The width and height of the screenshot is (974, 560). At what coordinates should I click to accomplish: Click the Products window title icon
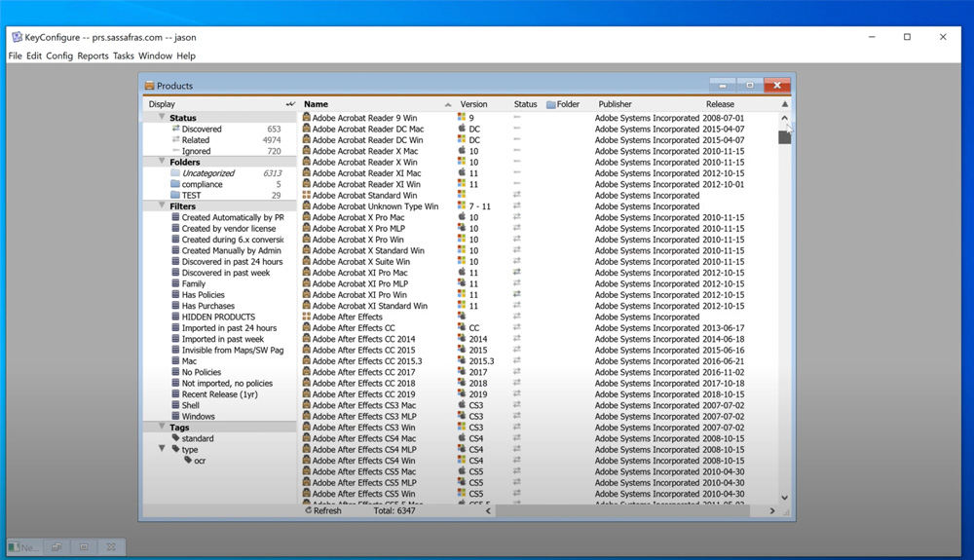pyautogui.click(x=149, y=86)
